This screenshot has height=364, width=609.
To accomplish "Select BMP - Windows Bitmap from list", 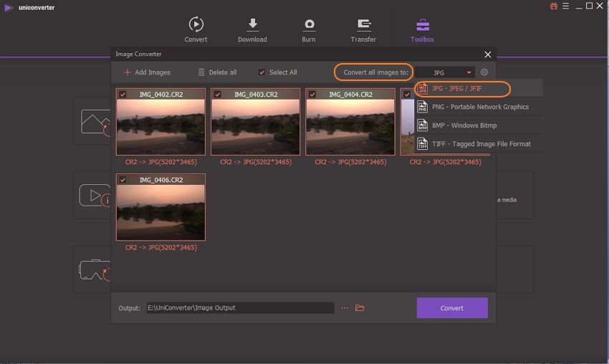I will point(464,125).
